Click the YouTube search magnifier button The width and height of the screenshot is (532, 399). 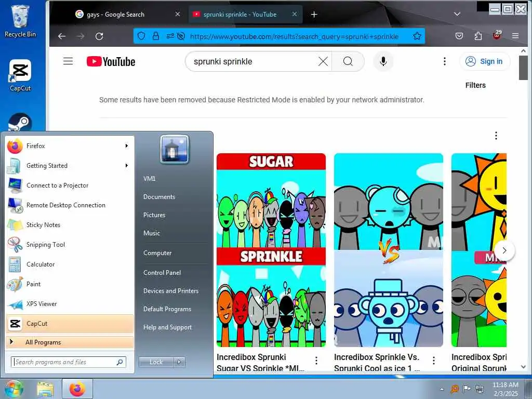[x=348, y=61]
